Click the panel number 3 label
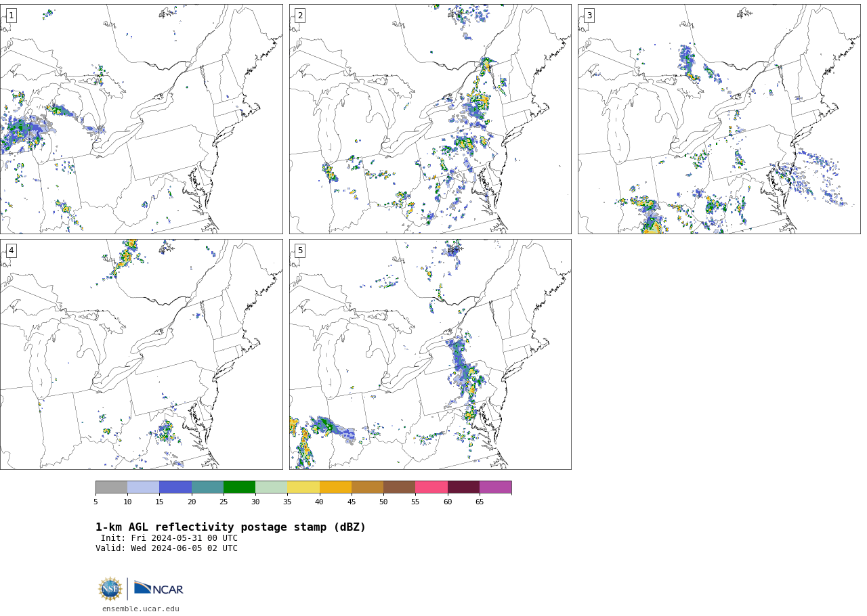The image size is (867, 616). [589, 16]
